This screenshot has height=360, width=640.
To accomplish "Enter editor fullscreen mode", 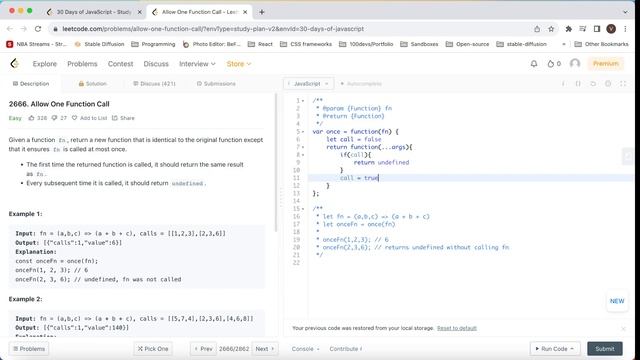I will [623, 84].
